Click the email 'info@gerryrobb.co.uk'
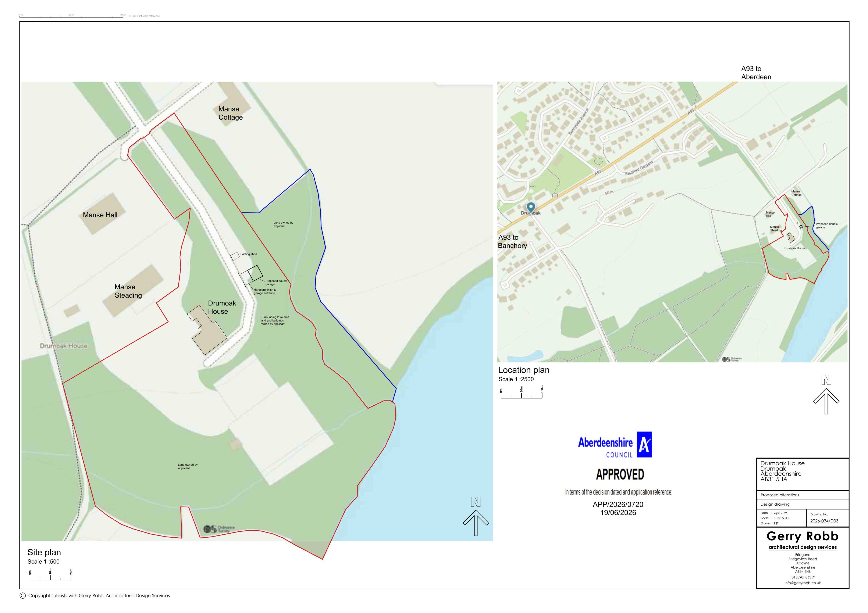Screen dimensions: 868x613 pyautogui.click(x=803, y=583)
